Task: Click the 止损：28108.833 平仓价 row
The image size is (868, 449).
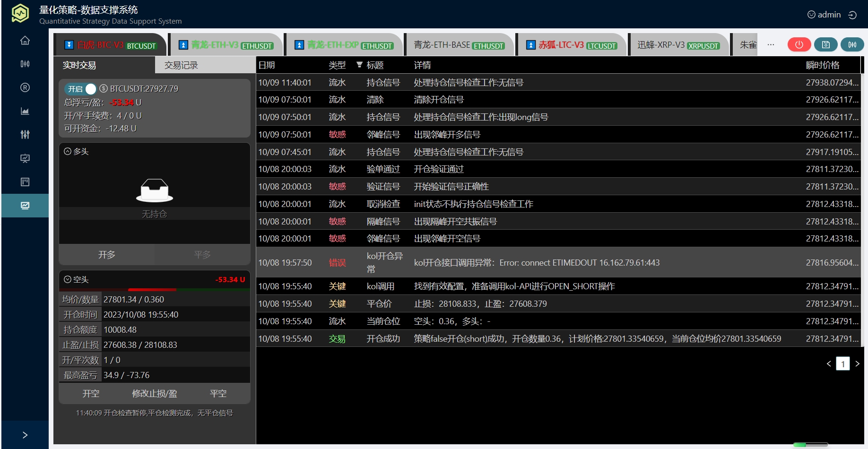Action: pos(558,304)
